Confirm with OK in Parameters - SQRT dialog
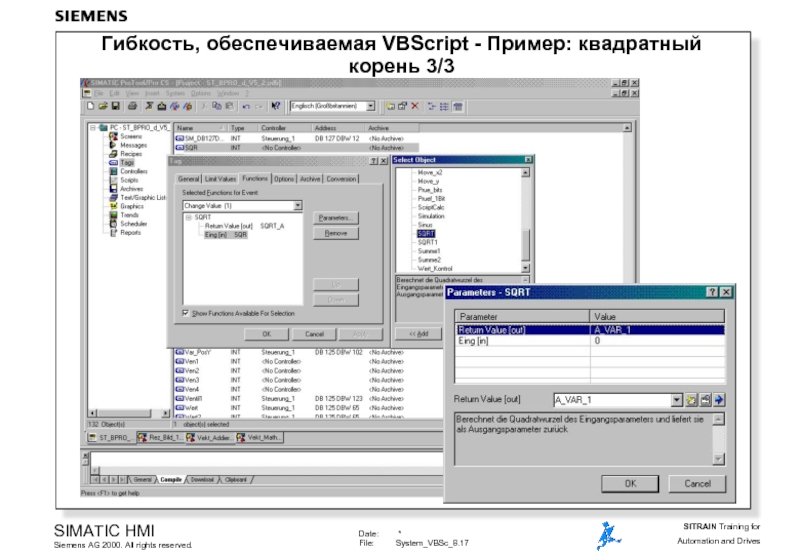Screen dimensions: 800x554 click(630, 484)
